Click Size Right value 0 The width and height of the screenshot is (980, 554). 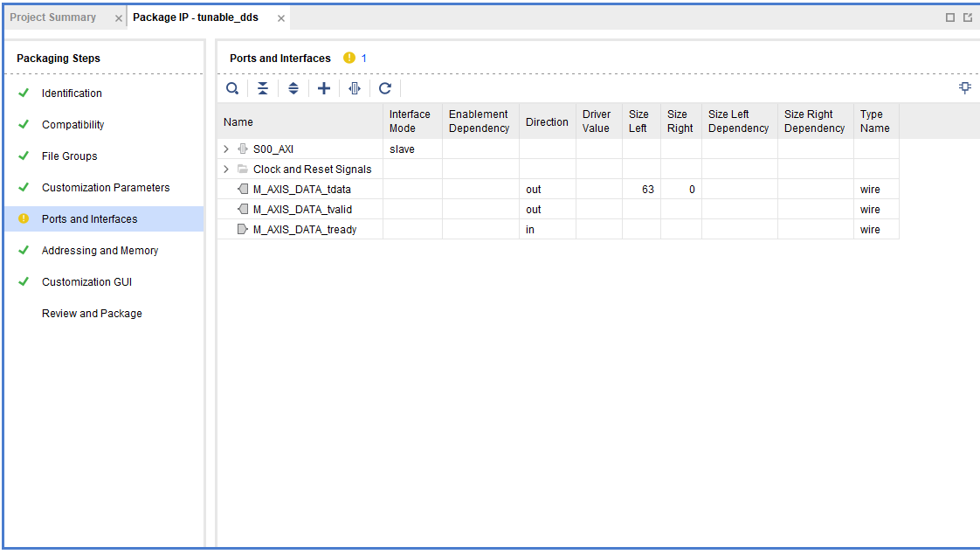tap(681, 190)
